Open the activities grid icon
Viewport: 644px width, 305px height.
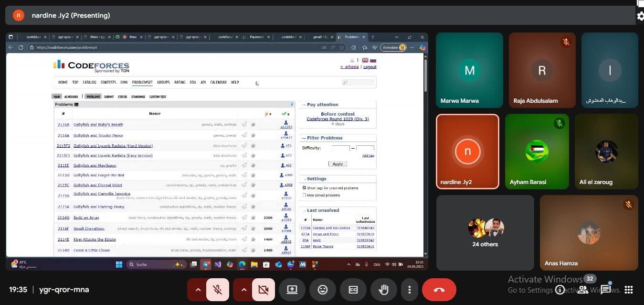[629, 290]
